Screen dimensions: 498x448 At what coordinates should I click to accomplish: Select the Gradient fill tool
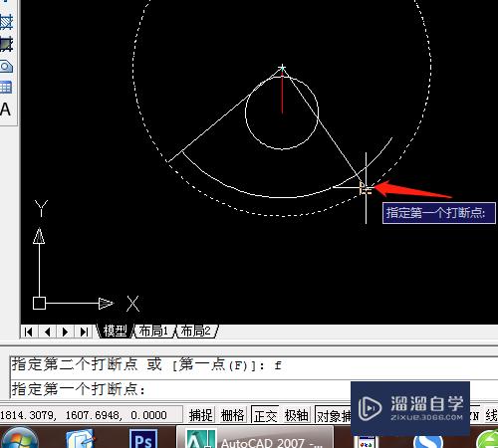6,44
